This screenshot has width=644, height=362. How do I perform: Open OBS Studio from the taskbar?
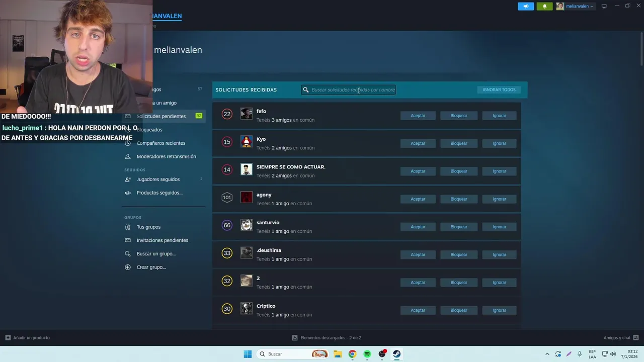click(382, 354)
